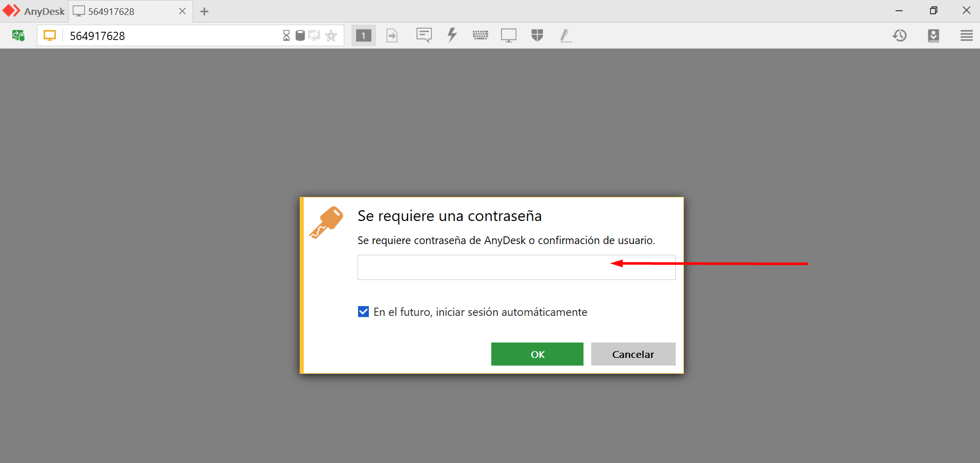
Task: Click the crossed-out screen sync icon
Action: pos(315,35)
